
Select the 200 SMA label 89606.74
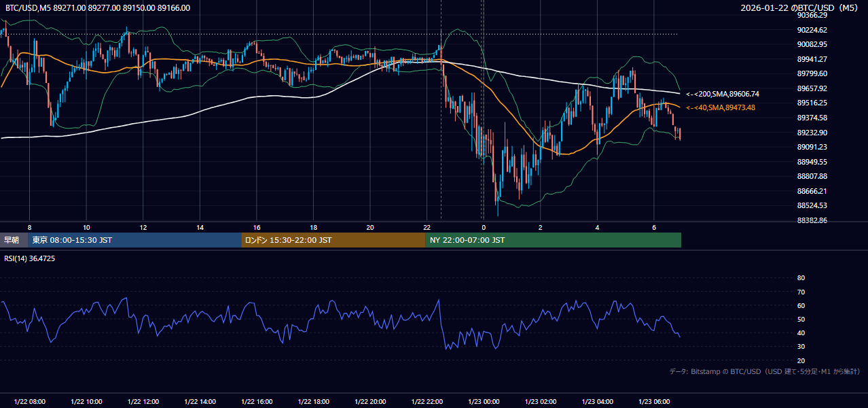pos(722,94)
